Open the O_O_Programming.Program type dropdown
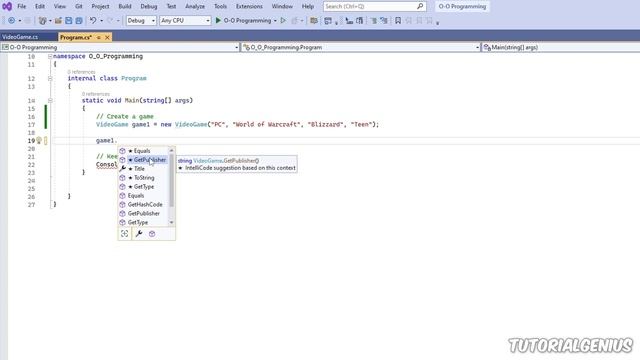The width and height of the screenshot is (640, 360). coord(360,47)
